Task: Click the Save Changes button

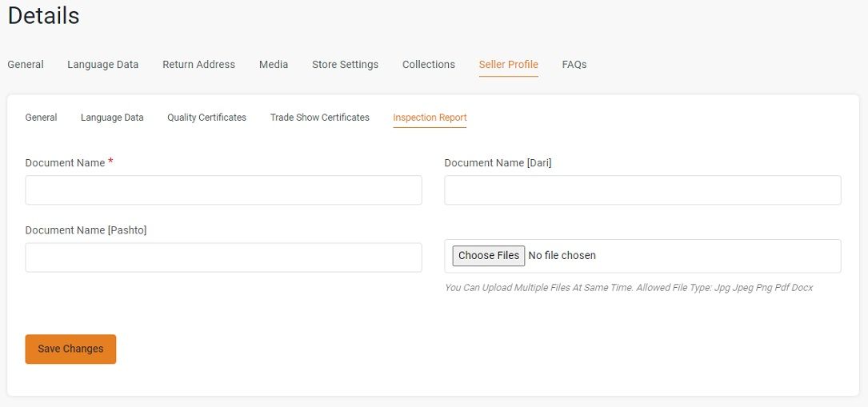Action: 70,349
